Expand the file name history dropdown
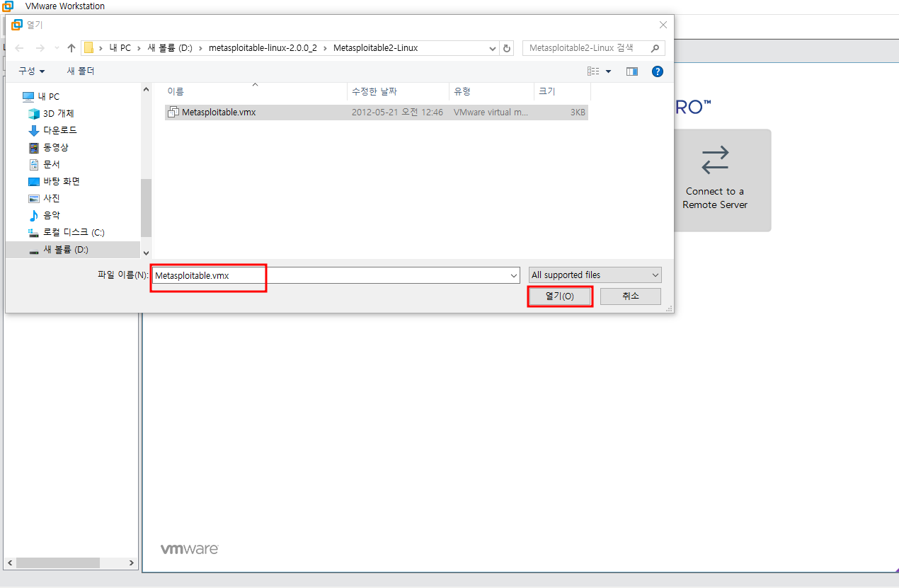This screenshot has height=588, width=899. [x=514, y=275]
